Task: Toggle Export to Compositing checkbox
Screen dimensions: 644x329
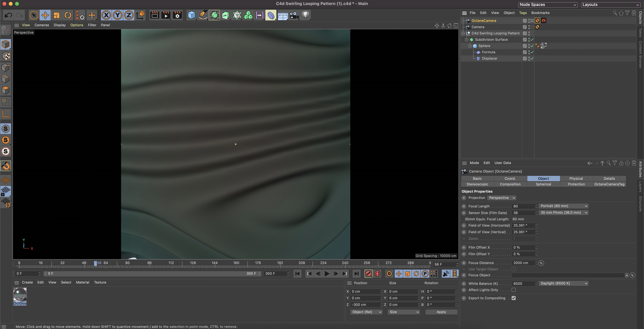Action: point(514,298)
